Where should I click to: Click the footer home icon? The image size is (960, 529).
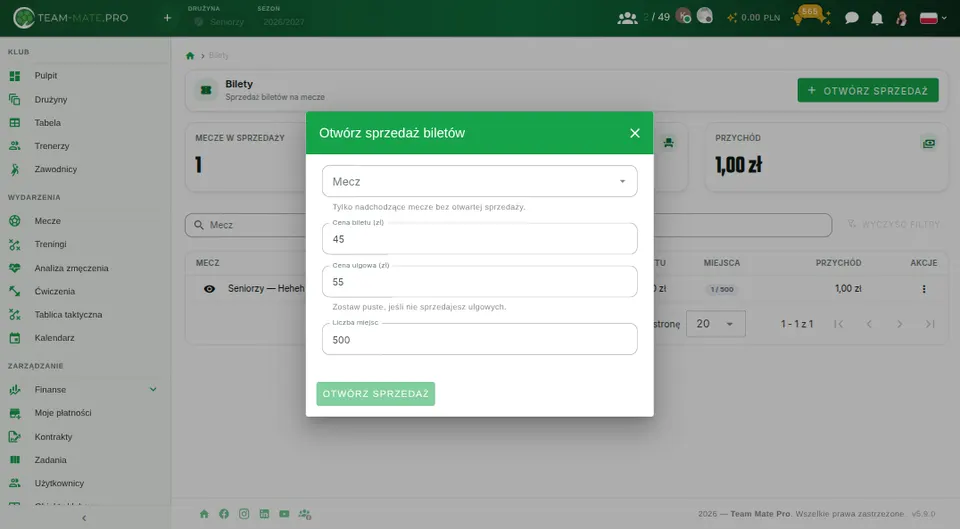(204, 514)
